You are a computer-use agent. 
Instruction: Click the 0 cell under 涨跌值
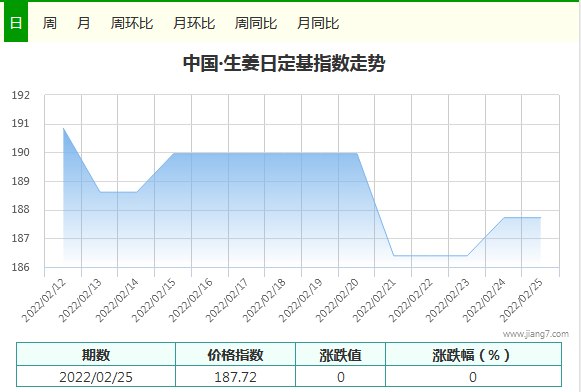pos(341,377)
